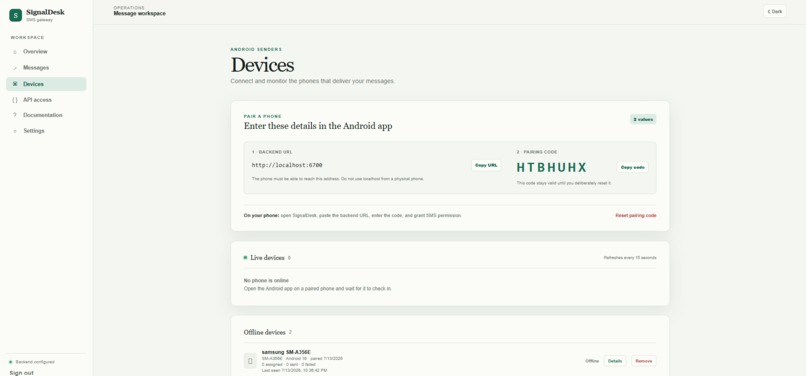Click the HTBHUHX pairing code text
Image resolution: width=806 pixels, height=376 pixels.
(x=552, y=167)
